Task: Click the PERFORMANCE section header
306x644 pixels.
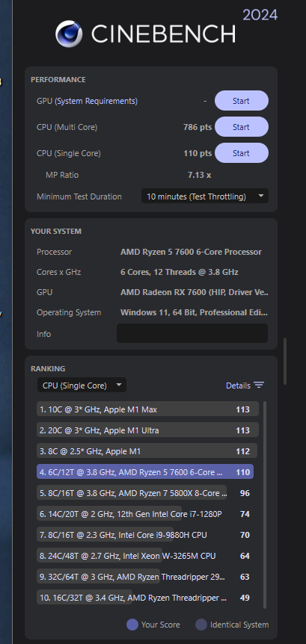Action: point(58,80)
